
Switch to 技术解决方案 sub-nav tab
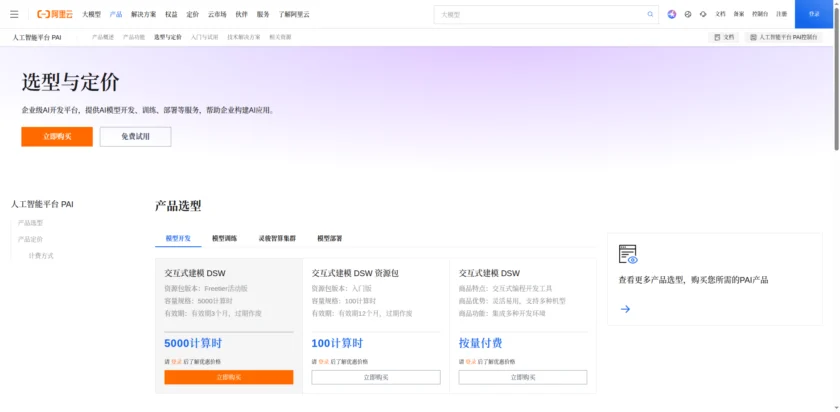[x=244, y=38]
